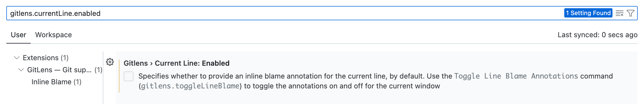
Task: Open the settings filter funnel icon
Action: click(x=631, y=13)
